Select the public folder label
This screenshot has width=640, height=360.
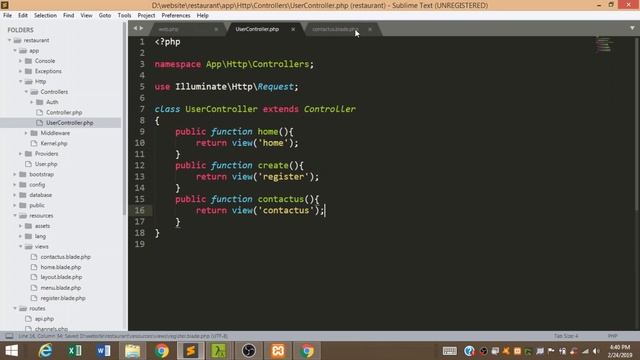[37, 205]
